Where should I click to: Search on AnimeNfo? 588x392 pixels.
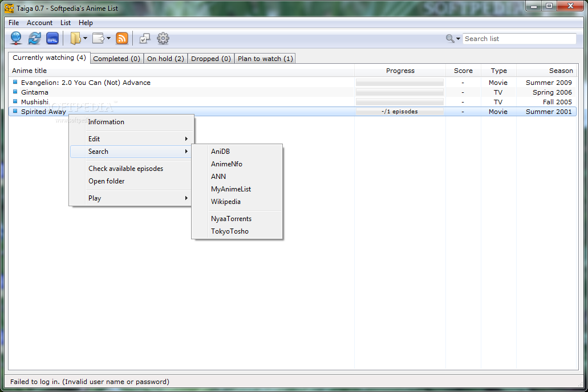tap(237, 164)
